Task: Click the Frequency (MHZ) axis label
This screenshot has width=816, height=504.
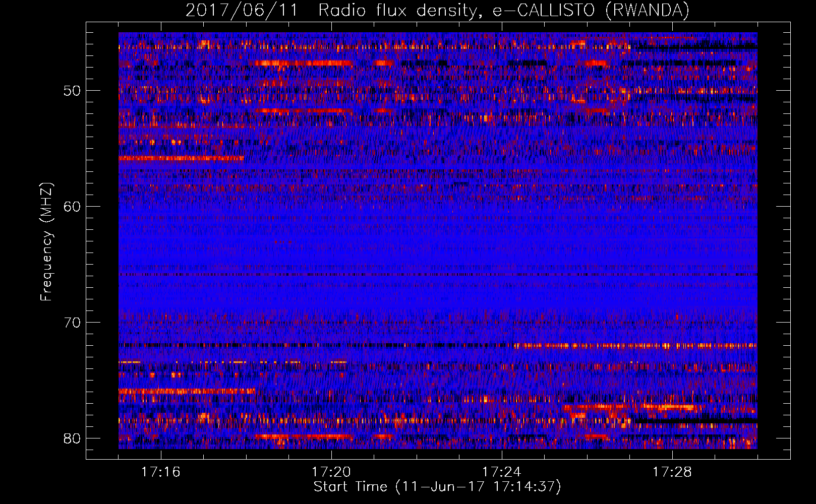Action: point(46,242)
